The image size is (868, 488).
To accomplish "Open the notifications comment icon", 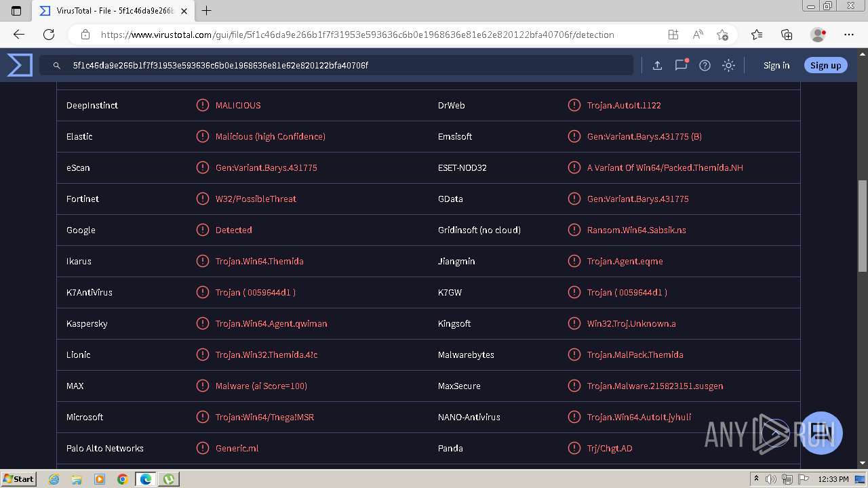I will click(x=681, y=65).
